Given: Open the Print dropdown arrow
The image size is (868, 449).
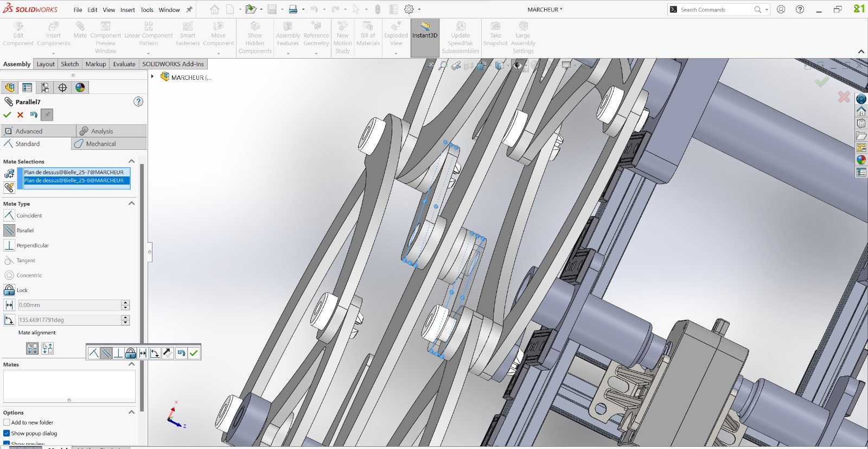Looking at the screenshot, I should pyautogui.click(x=303, y=9).
